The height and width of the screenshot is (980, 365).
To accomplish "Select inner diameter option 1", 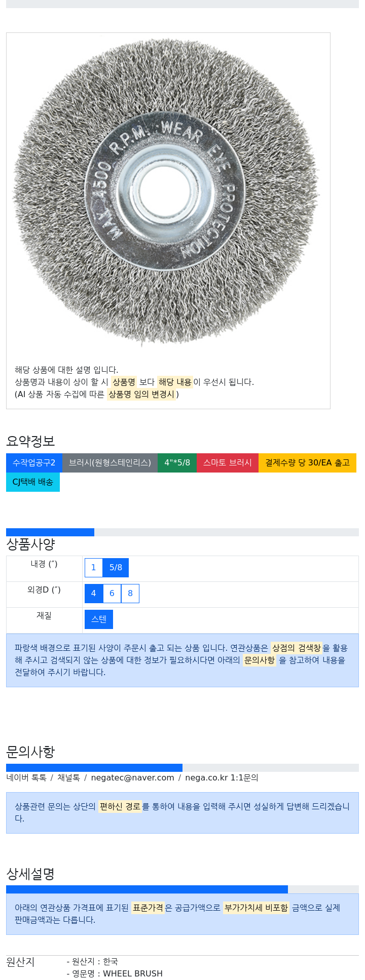I will [x=93, y=568].
